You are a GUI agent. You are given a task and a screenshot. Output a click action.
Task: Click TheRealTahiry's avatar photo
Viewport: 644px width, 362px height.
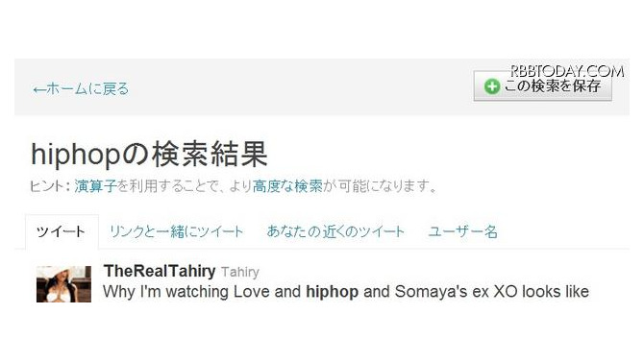[x=63, y=284]
